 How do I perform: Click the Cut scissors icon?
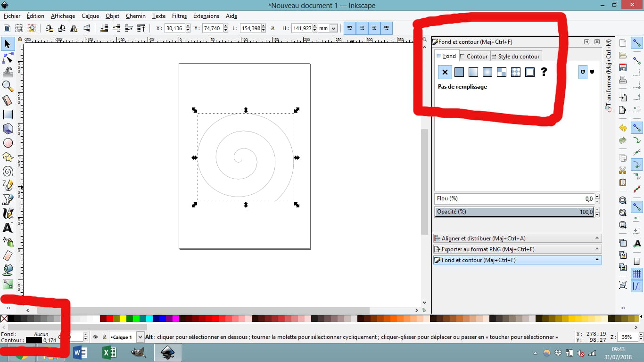[x=623, y=170]
